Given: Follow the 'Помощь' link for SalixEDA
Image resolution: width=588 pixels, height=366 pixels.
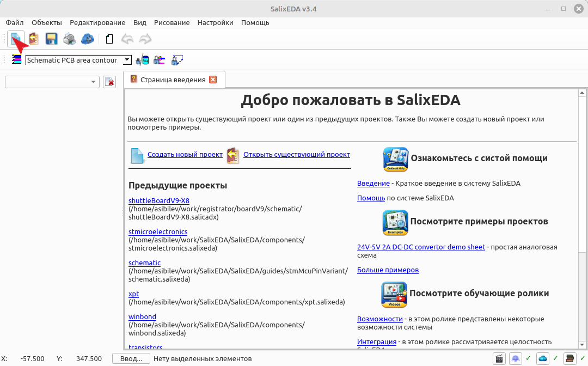Looking at the screenshot, I should (371, 198).
